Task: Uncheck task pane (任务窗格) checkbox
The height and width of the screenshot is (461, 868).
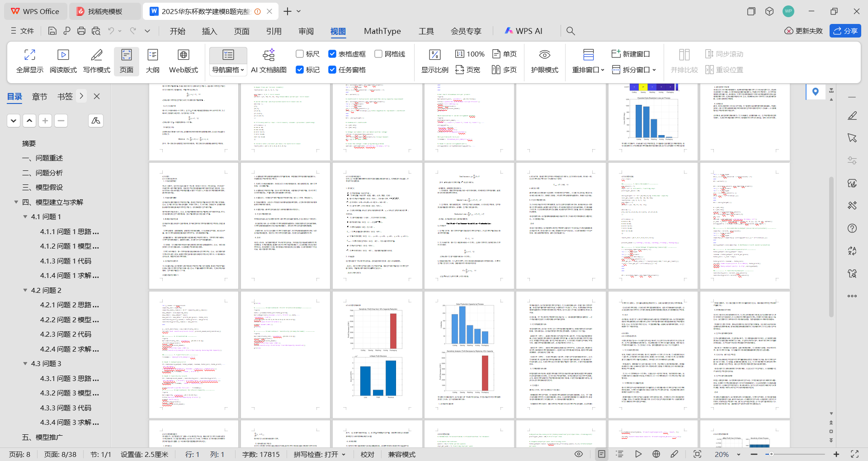Action: (x=347, y=70)
